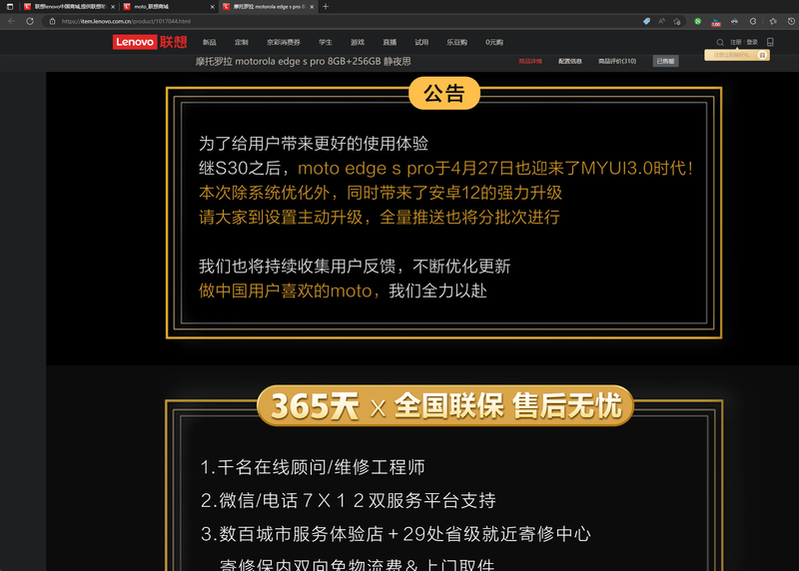Open the 京彩消费券 navigation item
Image resolution: width=799 pixels, height=571 pixels.
pyautogui.click(x=283, y=42)
